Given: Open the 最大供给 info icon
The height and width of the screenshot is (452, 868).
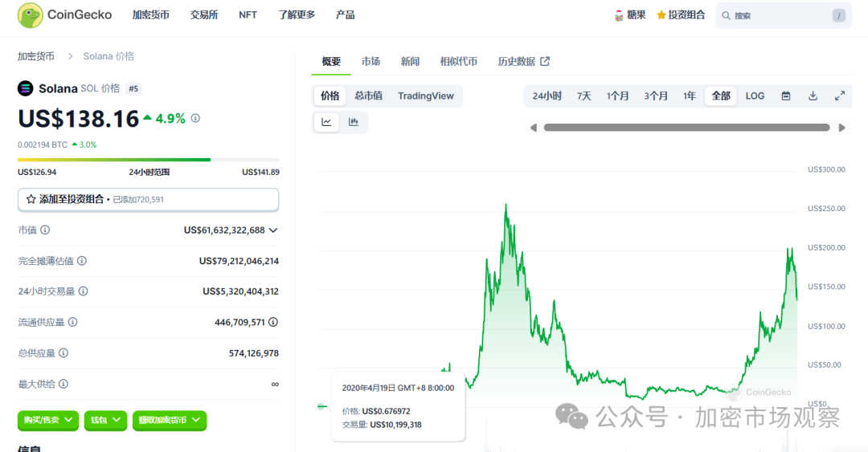Looking at the screenshot, I should click(x=63, y=384).
